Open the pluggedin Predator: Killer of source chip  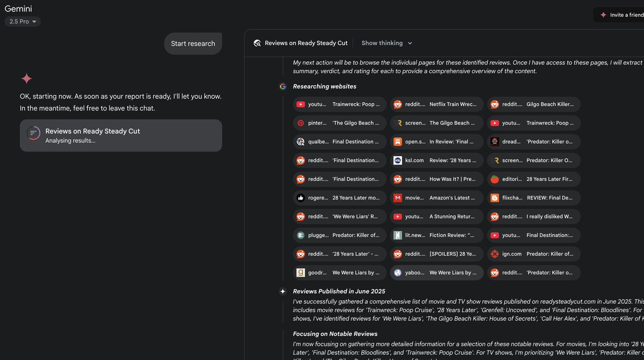tap(340, 236)
